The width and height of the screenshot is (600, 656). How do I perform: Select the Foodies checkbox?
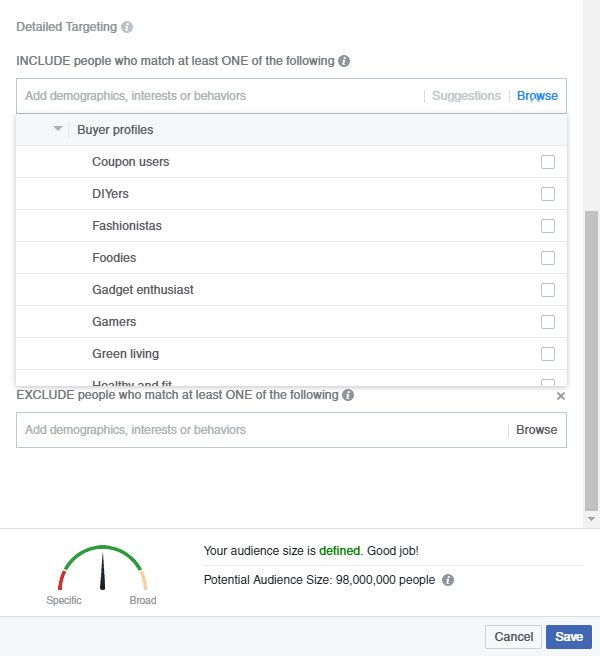point(548,258)
